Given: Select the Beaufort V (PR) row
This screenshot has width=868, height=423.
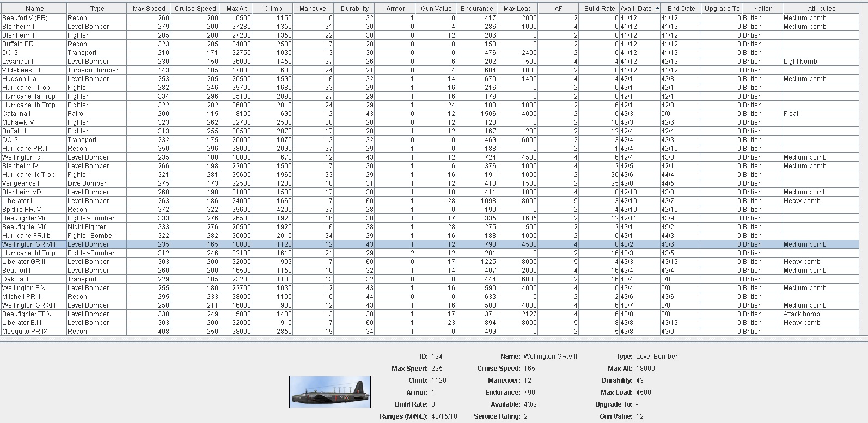Looking at the screenshot, I should 430,18.
